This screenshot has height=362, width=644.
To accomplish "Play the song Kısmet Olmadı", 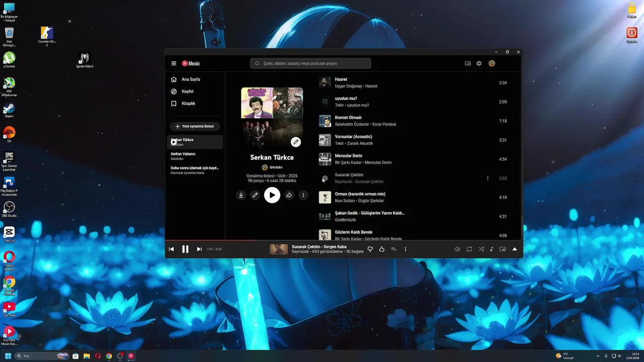I will (x=348, y=118).
